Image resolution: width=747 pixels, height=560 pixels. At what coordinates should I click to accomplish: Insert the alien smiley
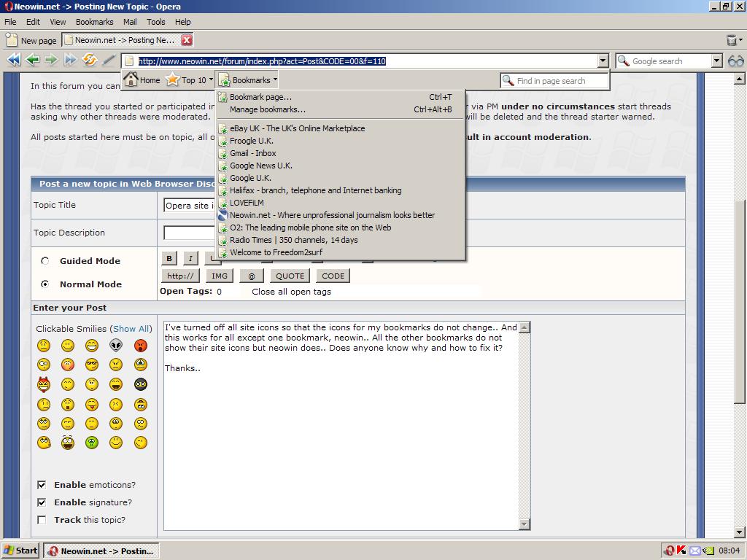(116, 345)
